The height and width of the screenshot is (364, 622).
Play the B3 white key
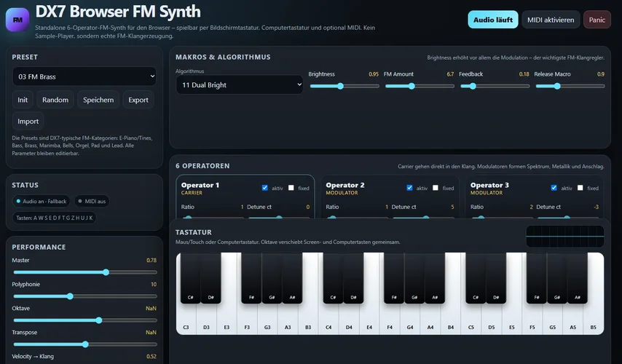click(308, 319)
